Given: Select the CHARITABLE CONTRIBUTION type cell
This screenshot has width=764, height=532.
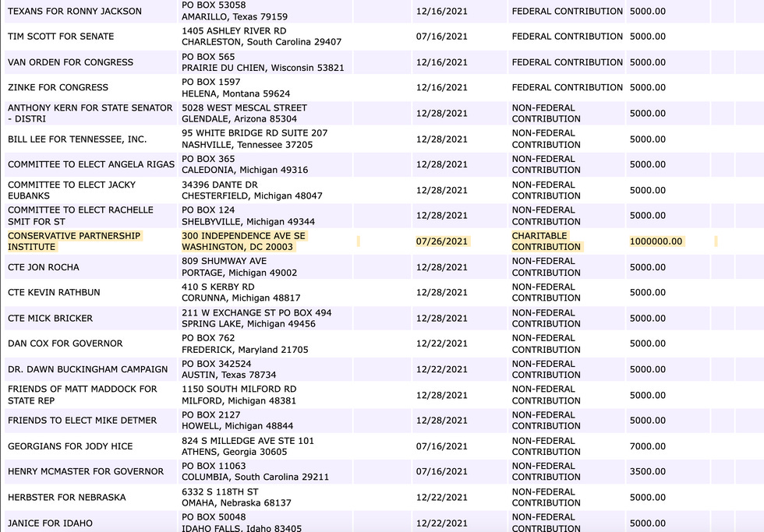Looking at the screenshot, I should pos(546,241).
